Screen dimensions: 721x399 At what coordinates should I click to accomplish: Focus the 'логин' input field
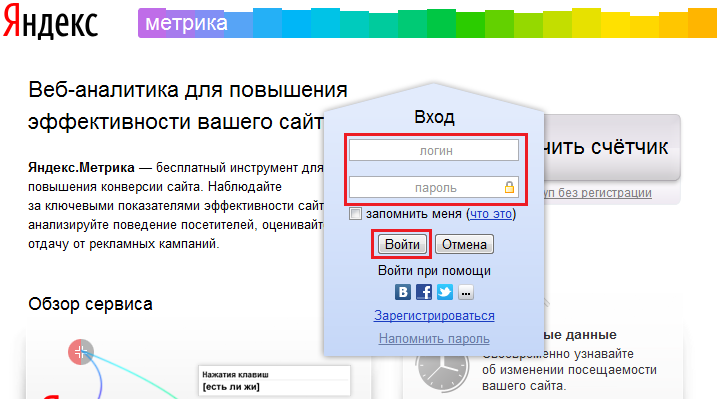(434, 150)
